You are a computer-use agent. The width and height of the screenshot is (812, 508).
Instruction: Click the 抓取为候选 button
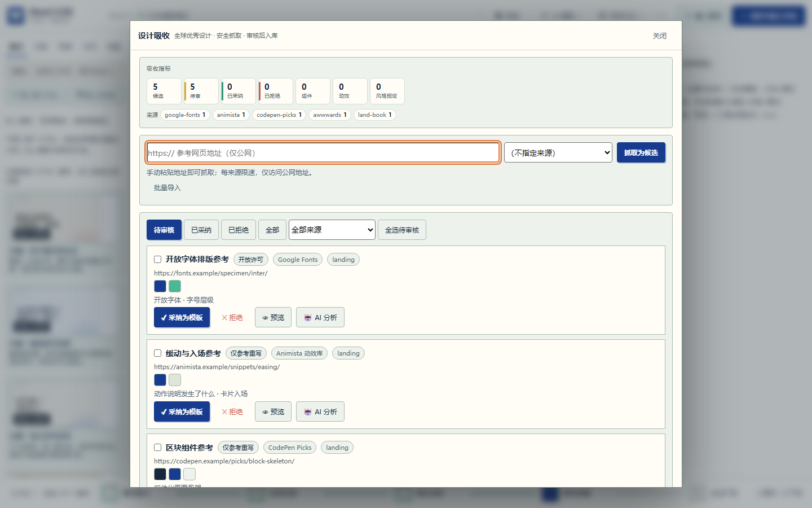641,152
